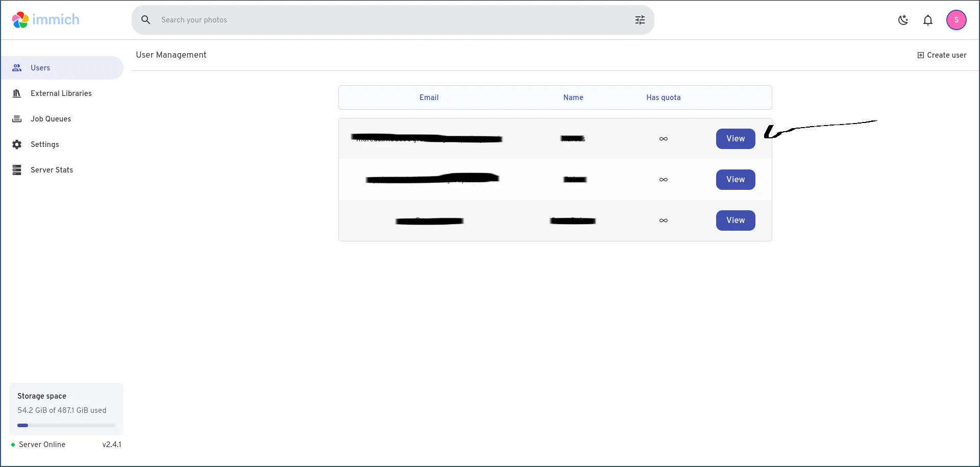This screenshot has height=467, width=980.
Task: Click the storage space usage bar
Action: (65, 425)
